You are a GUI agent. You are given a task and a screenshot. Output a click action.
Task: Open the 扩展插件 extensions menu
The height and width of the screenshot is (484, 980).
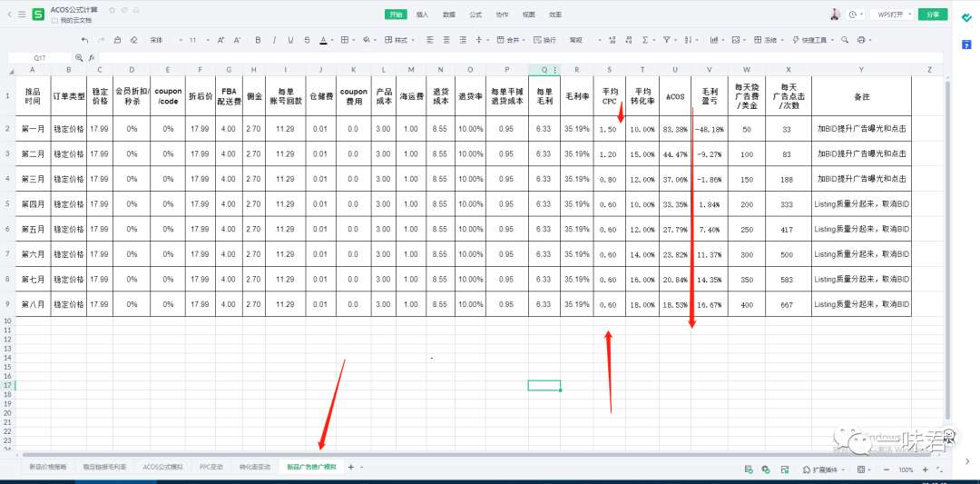point(824,469)
